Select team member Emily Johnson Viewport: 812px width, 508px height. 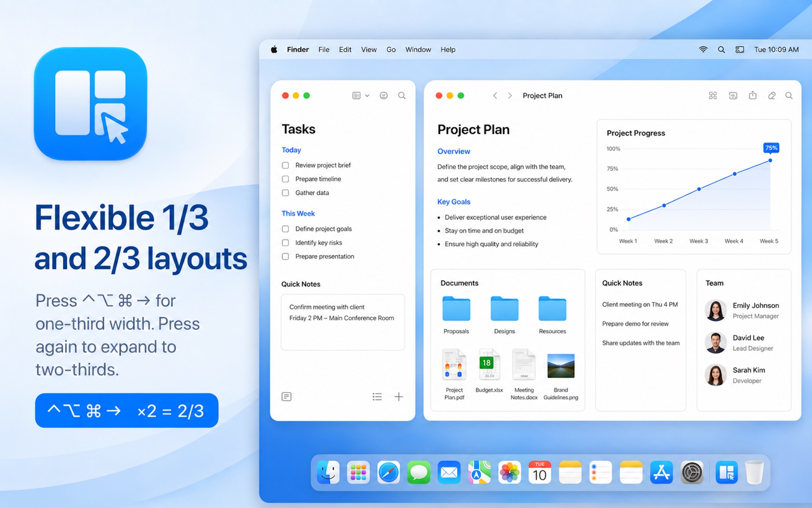pyautogui.click(x=742, y=311)
